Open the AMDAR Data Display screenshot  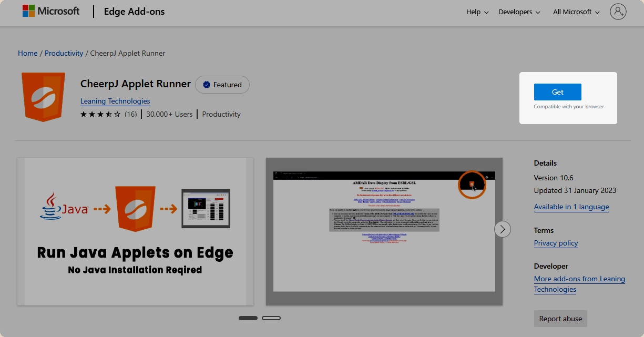pyautogui.click(x=384, y=231)
